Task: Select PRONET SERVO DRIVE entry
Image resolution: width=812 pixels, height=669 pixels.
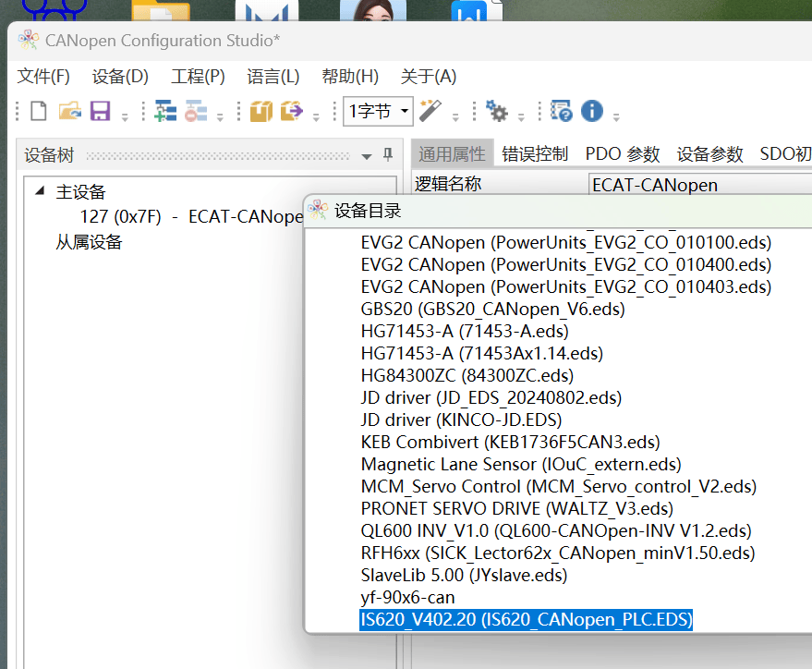Action: 516,508
